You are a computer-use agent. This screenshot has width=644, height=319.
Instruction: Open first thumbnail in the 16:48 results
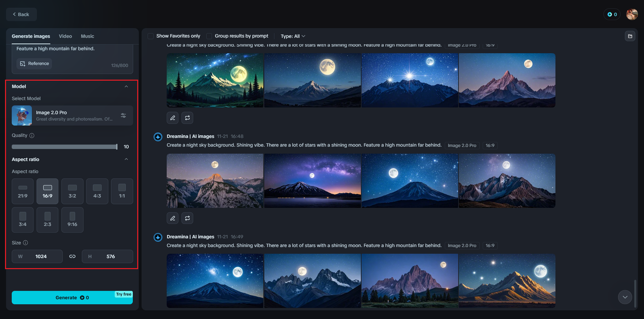[x=215, y=181]
